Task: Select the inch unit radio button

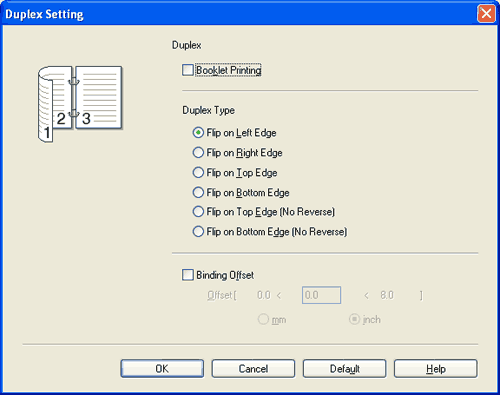Action: click(354, 319)
